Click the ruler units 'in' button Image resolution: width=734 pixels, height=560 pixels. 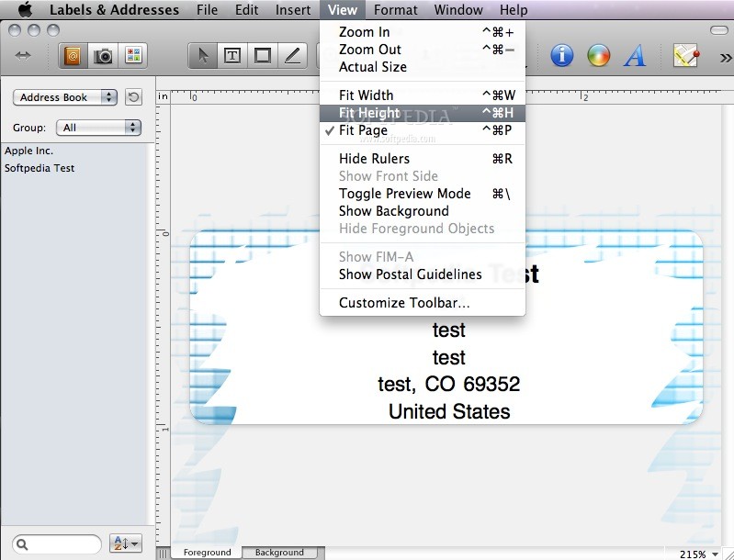tap(163, 96)
